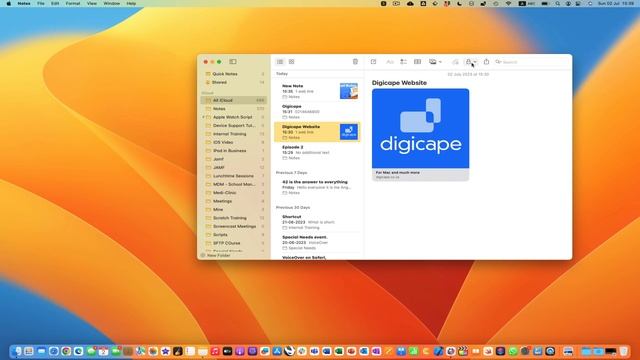Click the add link toolbar icon
Image resolution: width=640 pixels, height=360 pixels.
coord(455,62)
